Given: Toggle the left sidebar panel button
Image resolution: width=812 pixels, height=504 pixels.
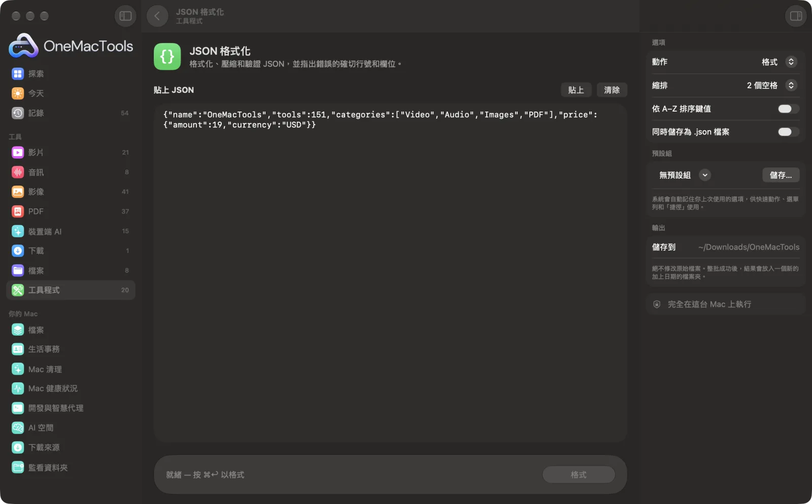Looking at the screenshot, I should (x=125, y=16).
